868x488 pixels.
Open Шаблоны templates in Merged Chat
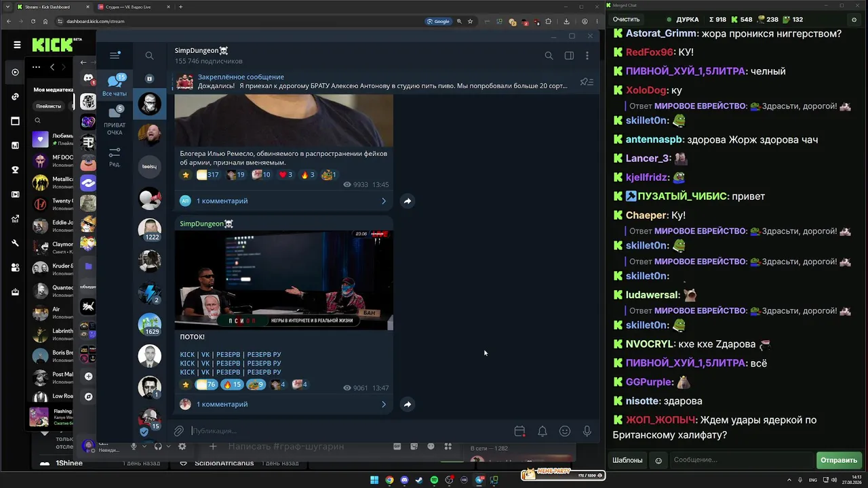point(627,460)
